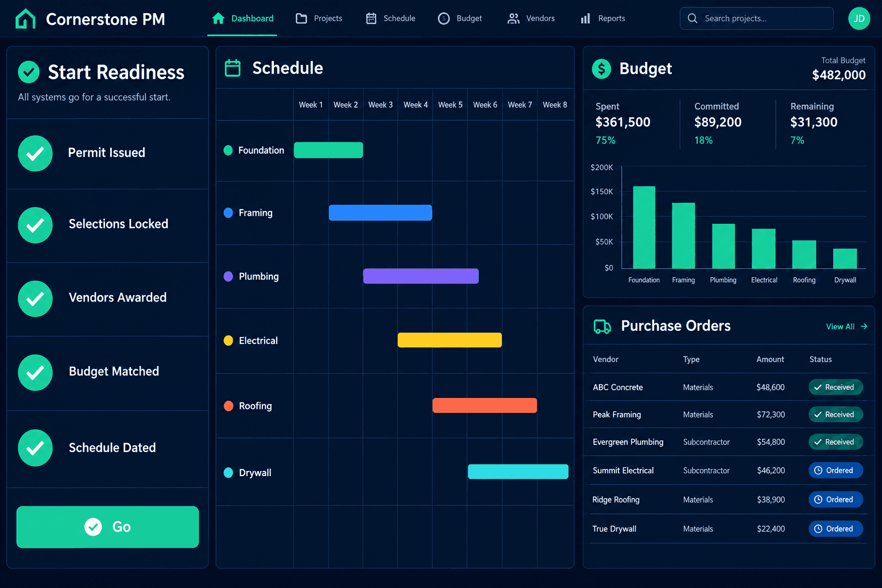Click the search magnifier icon
The width and height of the screenshot is (882, 588).
[693, 18]
